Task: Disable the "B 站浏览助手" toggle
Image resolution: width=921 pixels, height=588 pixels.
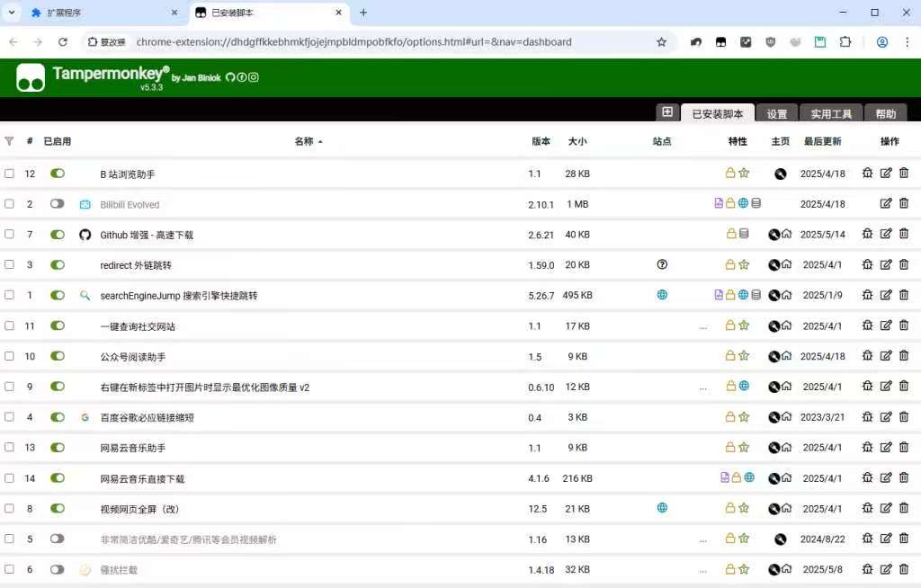Action: click(57, 173)
